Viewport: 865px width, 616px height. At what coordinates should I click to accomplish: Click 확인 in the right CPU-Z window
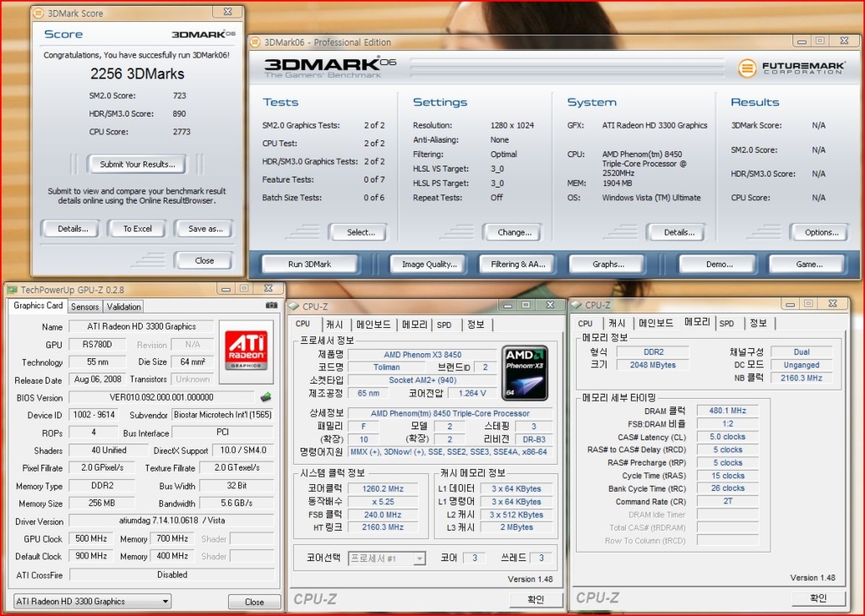point(818,597)
